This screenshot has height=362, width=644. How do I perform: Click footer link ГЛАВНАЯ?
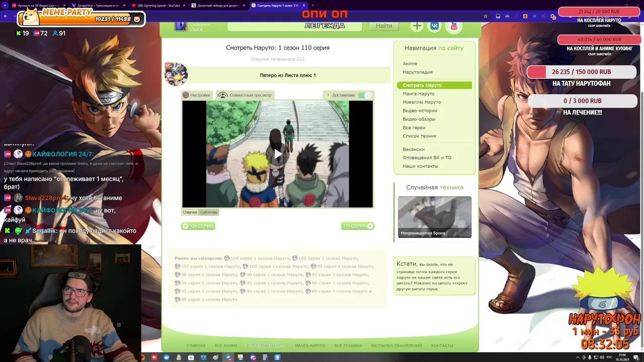point(196,346)
